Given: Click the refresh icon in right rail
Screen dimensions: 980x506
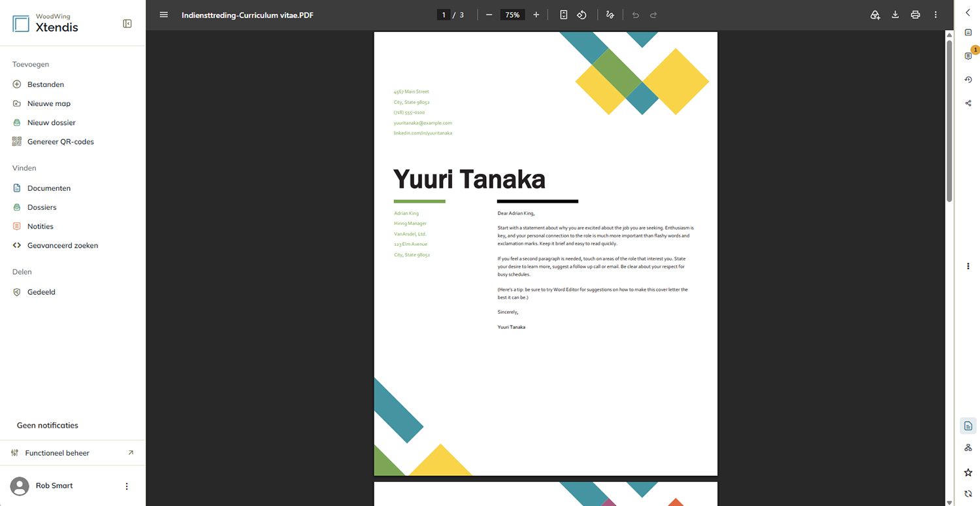Looking at the screenshot, I should pyautogui.click(x=968, y=494).
